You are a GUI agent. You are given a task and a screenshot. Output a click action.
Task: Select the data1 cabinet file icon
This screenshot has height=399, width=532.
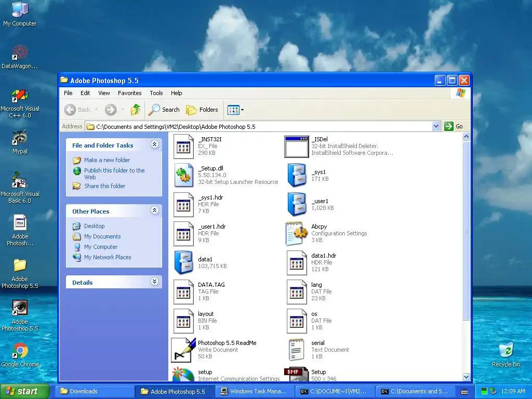(183, 262)
